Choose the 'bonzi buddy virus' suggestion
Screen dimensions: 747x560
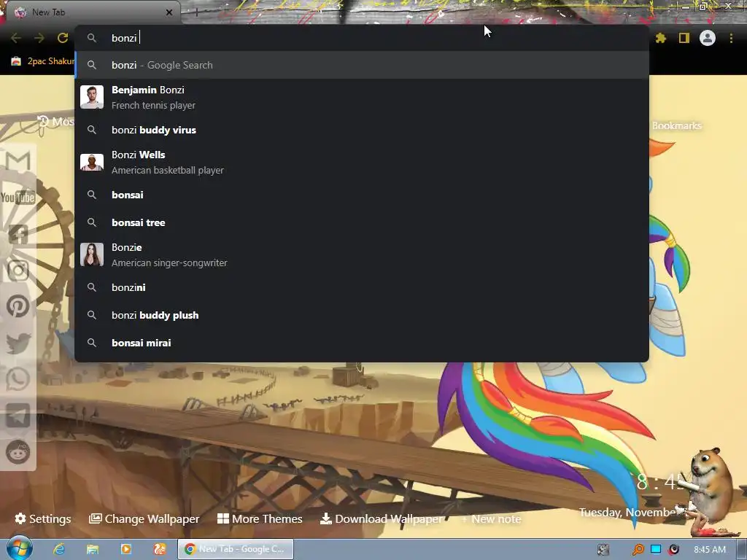(x=362, y=130)
